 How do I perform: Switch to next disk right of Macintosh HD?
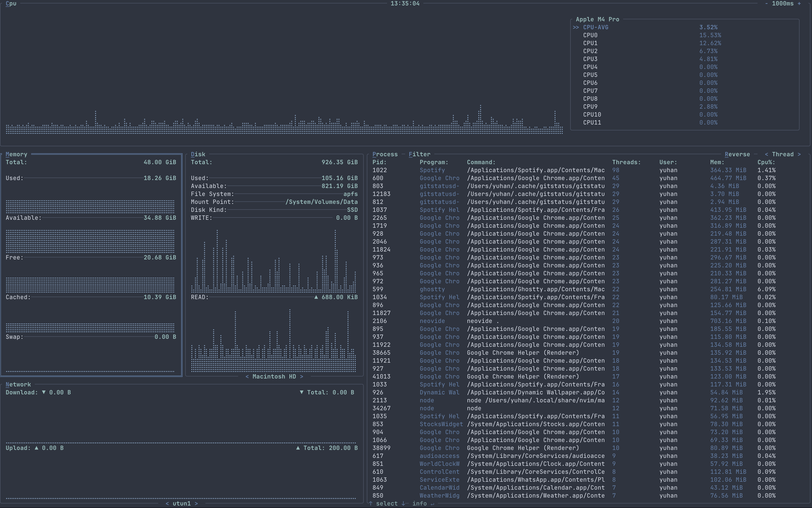(302, 377)
